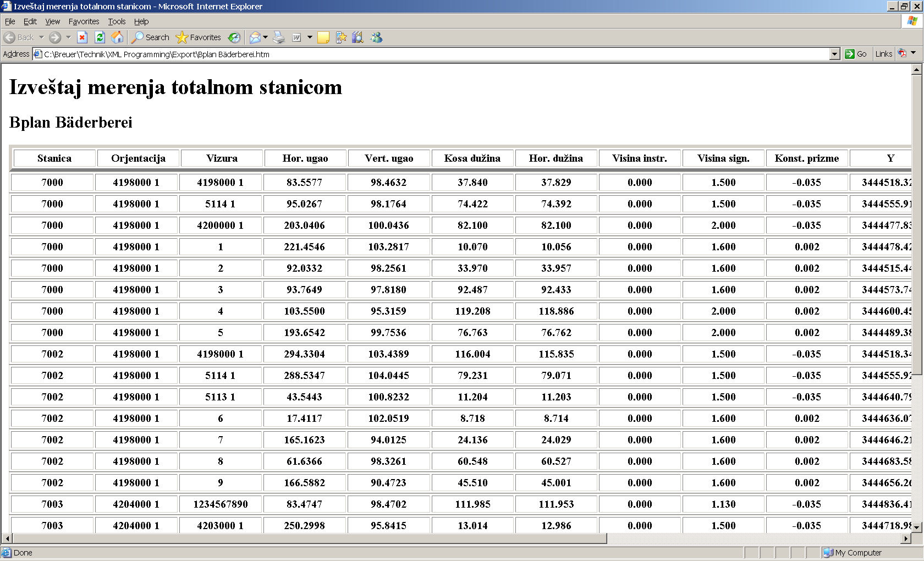Click the Print icon in toolbar
924x561 pixels.
tap(279, 37)
